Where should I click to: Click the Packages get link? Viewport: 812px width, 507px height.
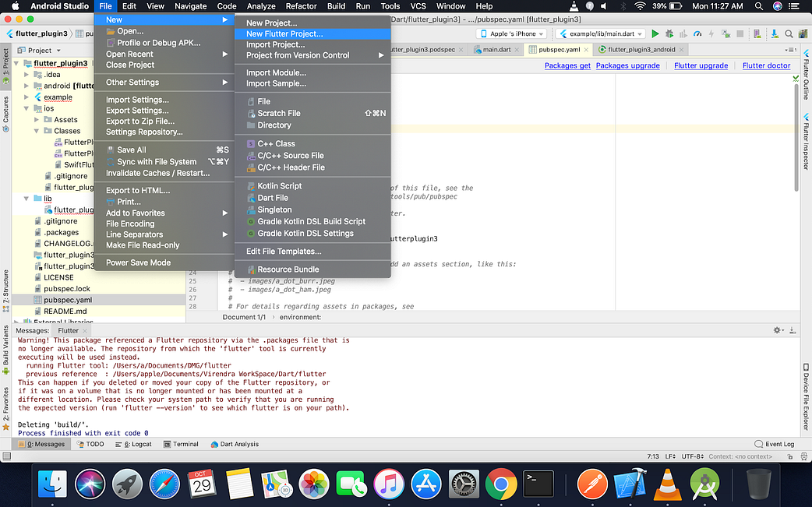click(x=567, y=65)
